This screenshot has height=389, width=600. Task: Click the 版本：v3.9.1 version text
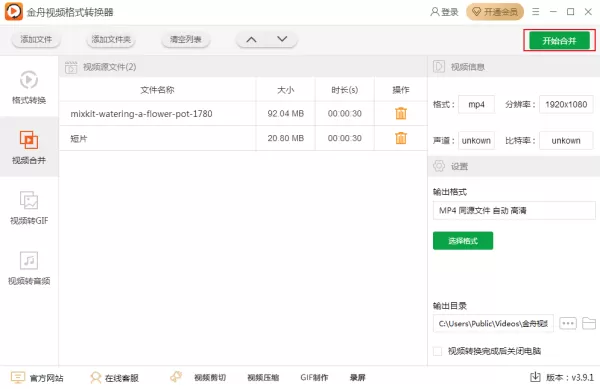click(570, 378)
